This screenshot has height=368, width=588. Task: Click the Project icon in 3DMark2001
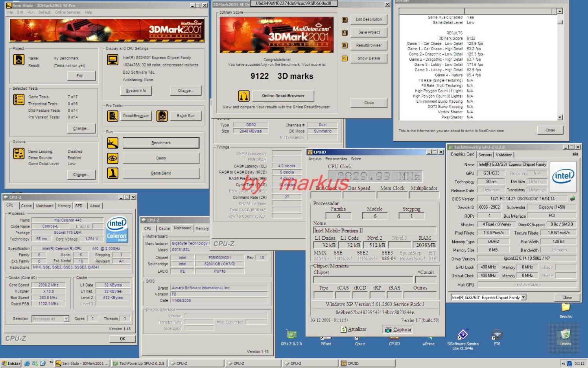pos(19,59)
